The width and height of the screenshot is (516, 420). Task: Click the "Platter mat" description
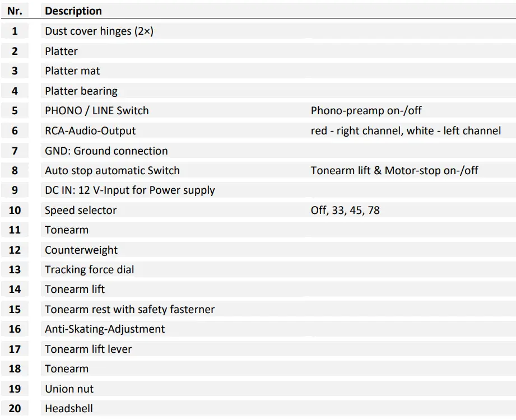pos(72,71)
